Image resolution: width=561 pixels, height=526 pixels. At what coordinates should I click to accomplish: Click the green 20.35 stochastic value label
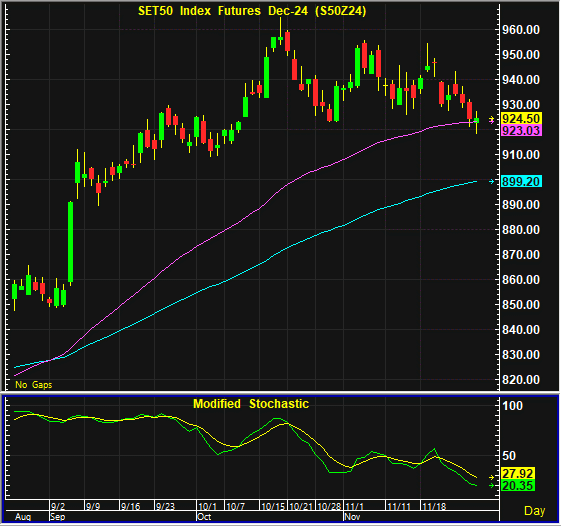pos(518,486)
